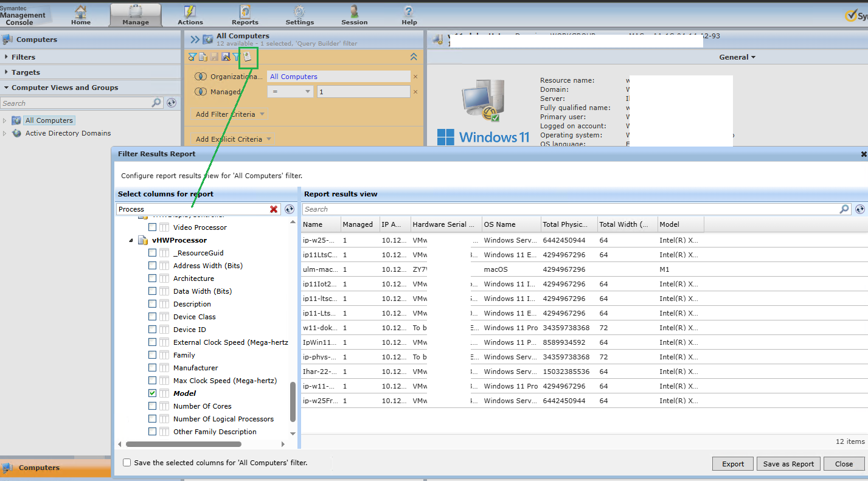
Task: Expand the Filters section
Action: [x=91, y=57]
